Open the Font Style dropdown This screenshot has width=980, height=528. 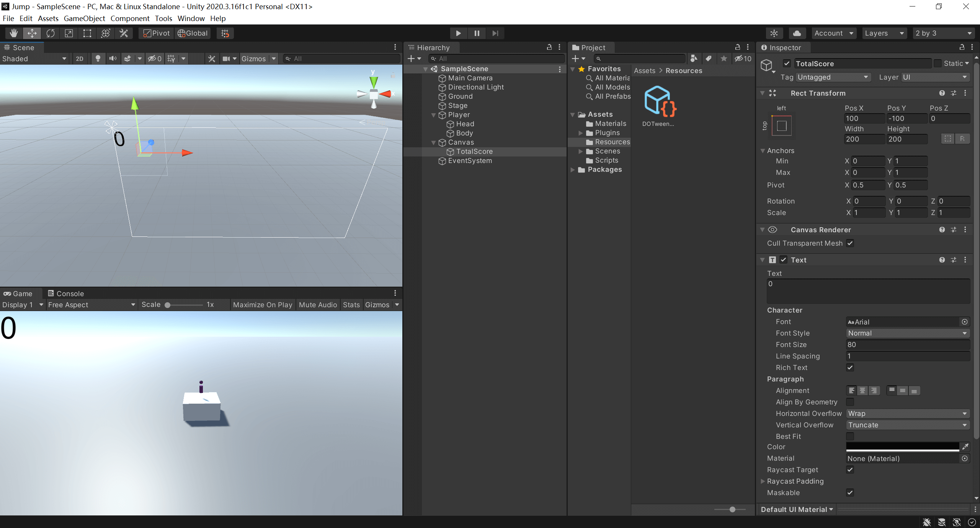(907, 333)
